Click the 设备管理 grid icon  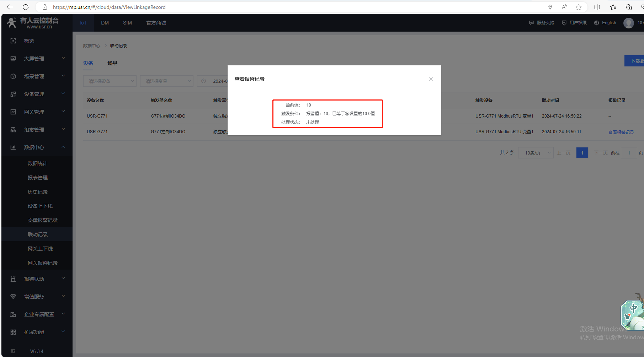pyautogui.click(x=13, y=94)
